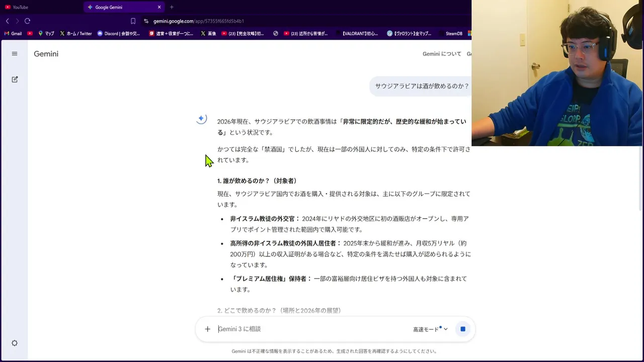Open the 遺書+吸書 bookmark
The width and height of the screenshot is (644, 362).
171,34
